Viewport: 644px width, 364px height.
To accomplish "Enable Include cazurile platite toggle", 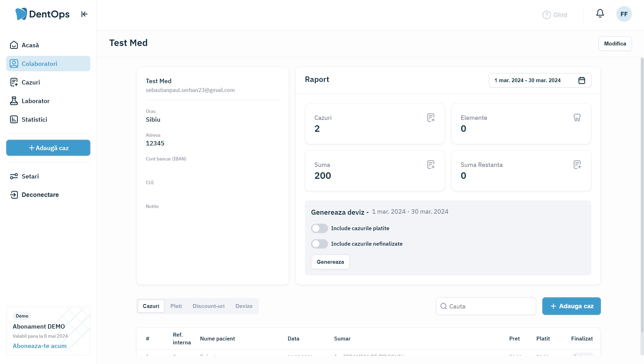I will [319, 228].
